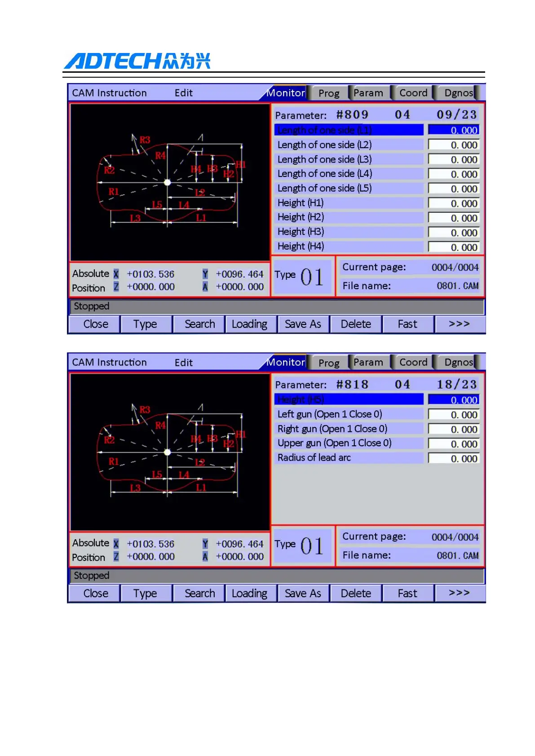Click Type softkey in upper screen
The height and width of the screenshot is (756, 535).
[146, 324]
